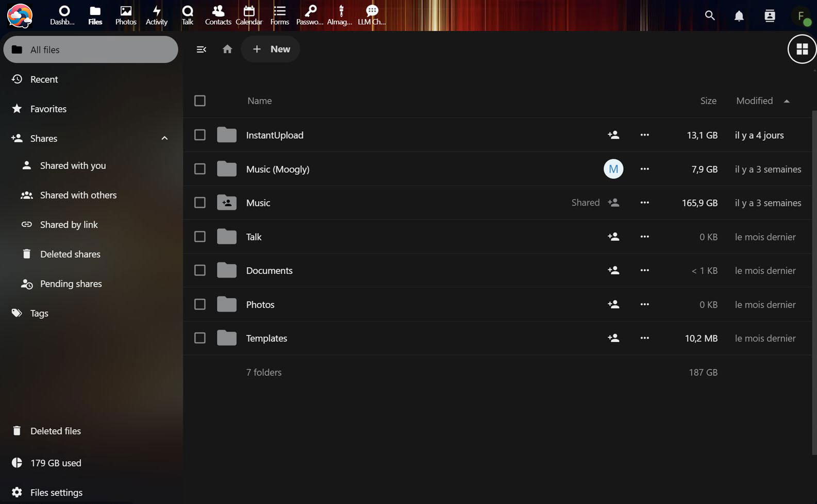
Task: Open the Dashboard app
Action: point(62,15)
